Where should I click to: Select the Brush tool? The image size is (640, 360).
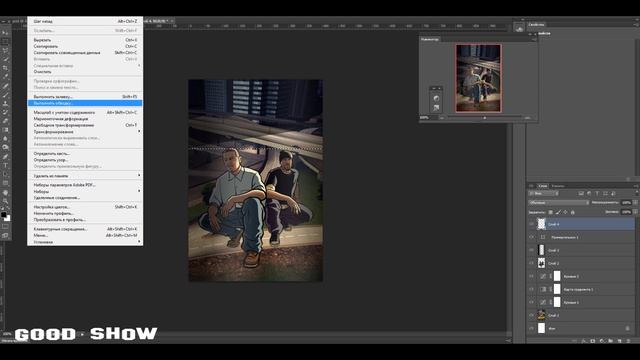[5, 95]
